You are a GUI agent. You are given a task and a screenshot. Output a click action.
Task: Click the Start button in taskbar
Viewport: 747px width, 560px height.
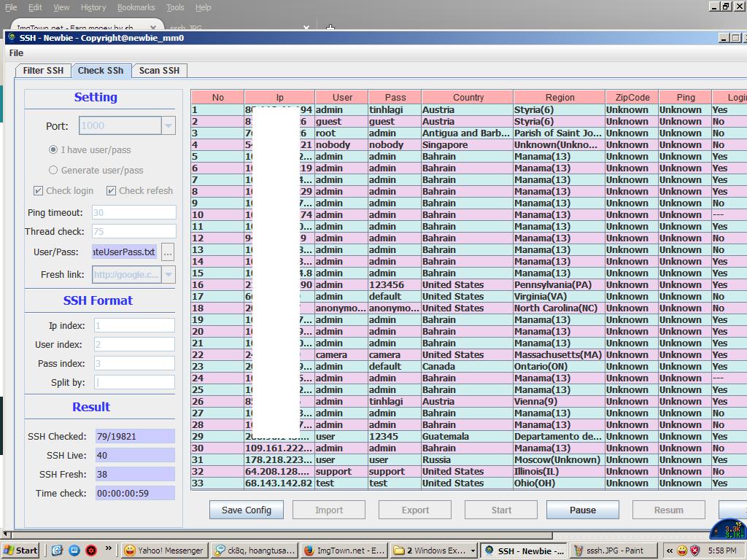(x=20, y=551)
